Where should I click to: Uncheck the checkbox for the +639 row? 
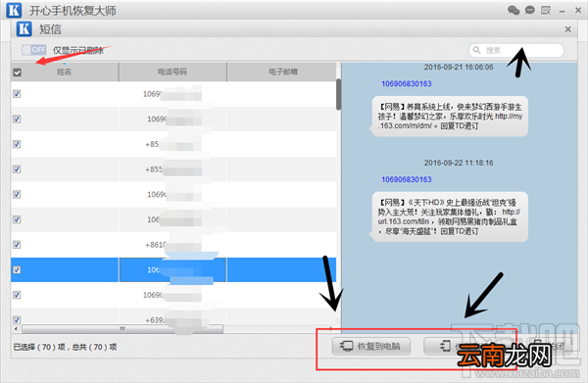click(17, 319)
